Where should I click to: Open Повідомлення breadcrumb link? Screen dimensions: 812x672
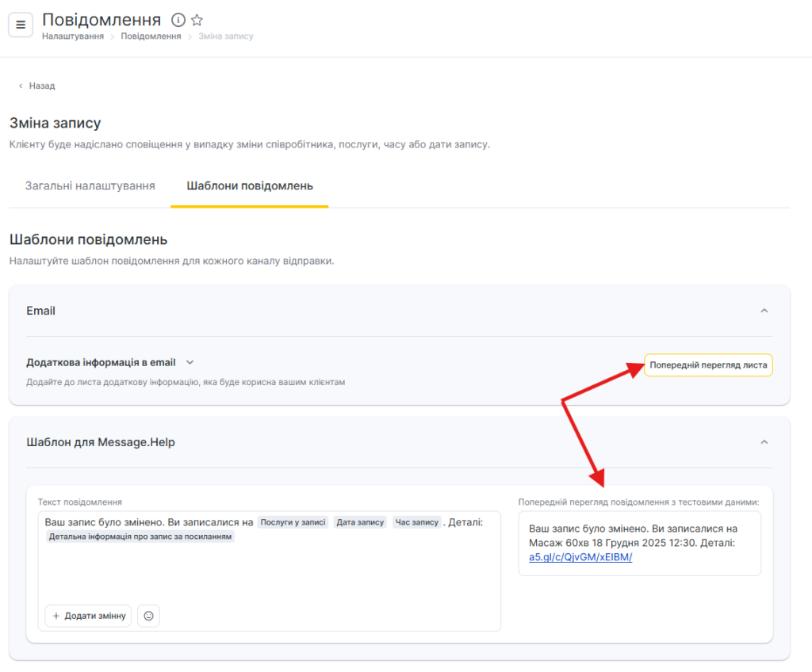(151, 36)
